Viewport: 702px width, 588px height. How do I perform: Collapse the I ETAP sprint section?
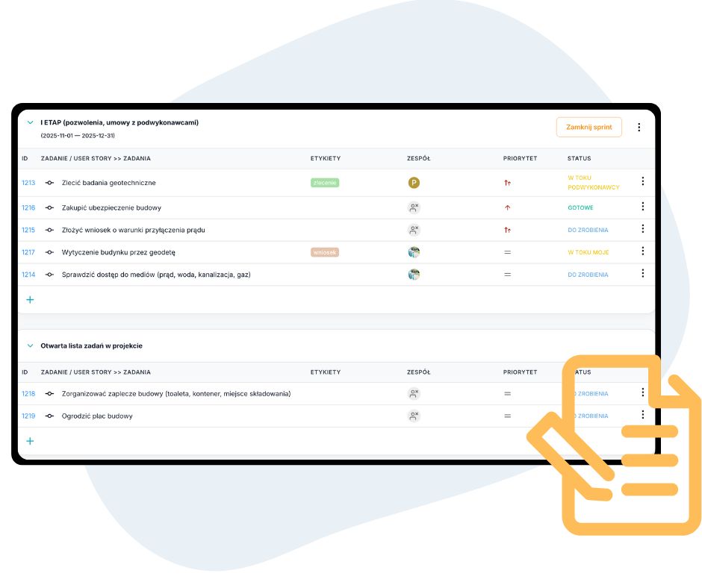tap(31, 122)
